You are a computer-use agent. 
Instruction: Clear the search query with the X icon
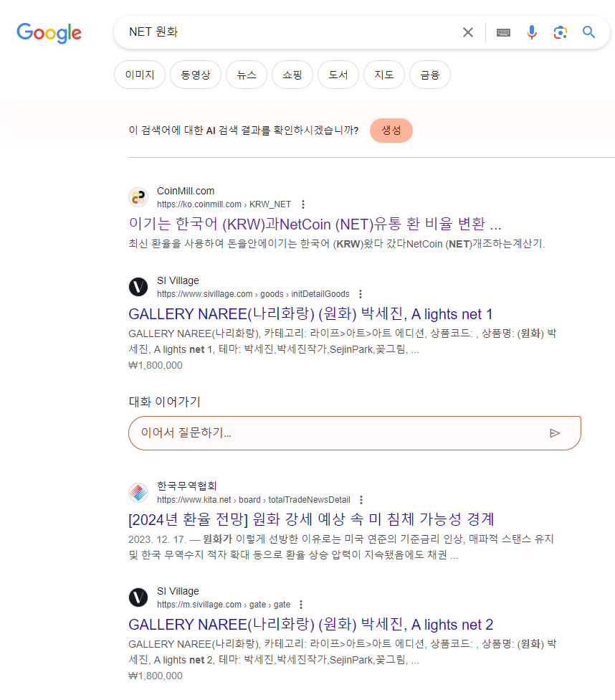point(468,32)
